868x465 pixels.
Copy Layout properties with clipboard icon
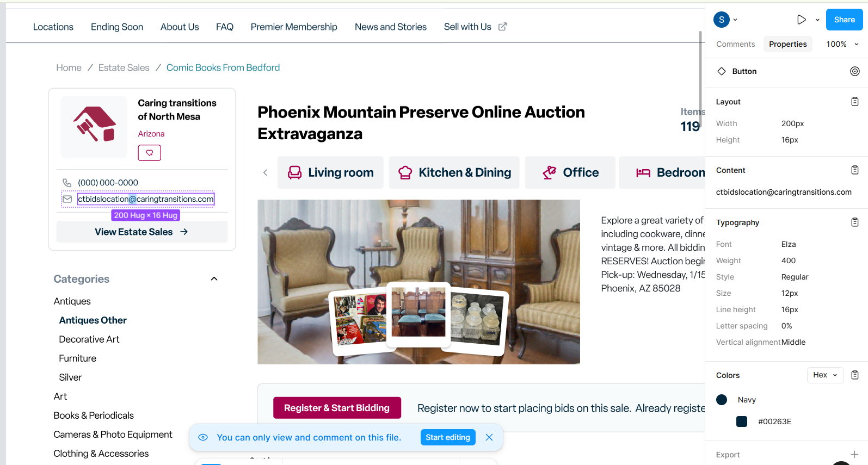(x=855, y=102)
